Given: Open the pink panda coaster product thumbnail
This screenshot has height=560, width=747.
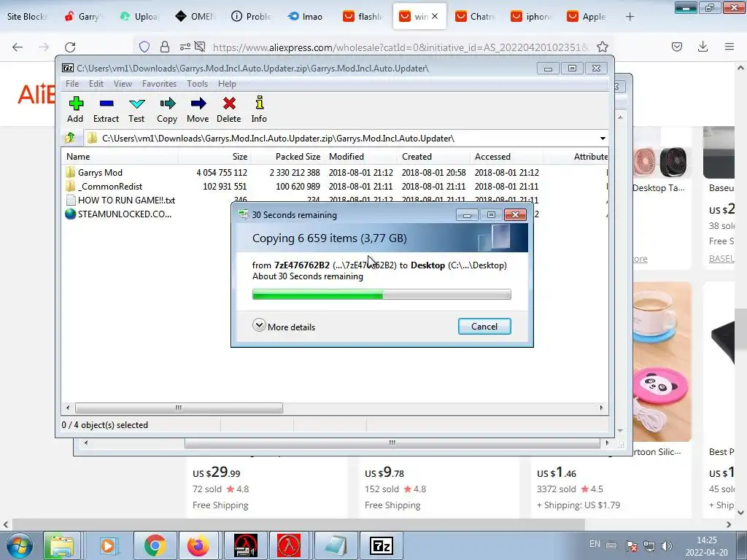Looking at the screenshot, I should coord(662,362).
